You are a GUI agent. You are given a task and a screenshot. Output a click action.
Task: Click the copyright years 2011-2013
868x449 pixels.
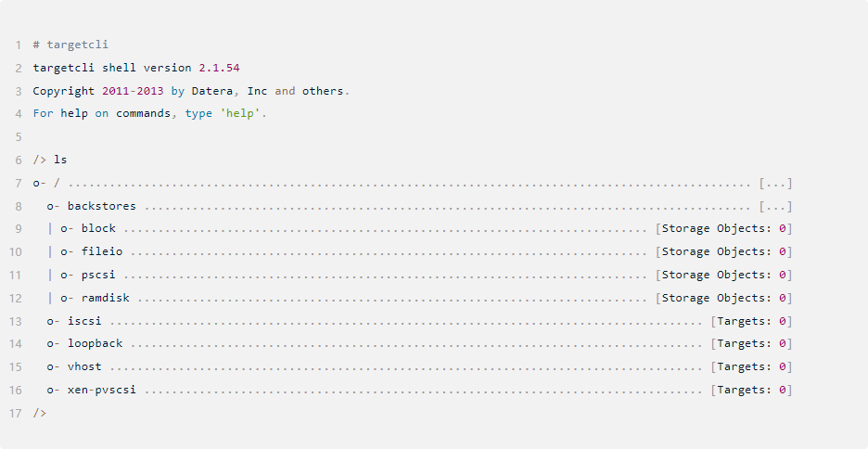click(133, 91)
